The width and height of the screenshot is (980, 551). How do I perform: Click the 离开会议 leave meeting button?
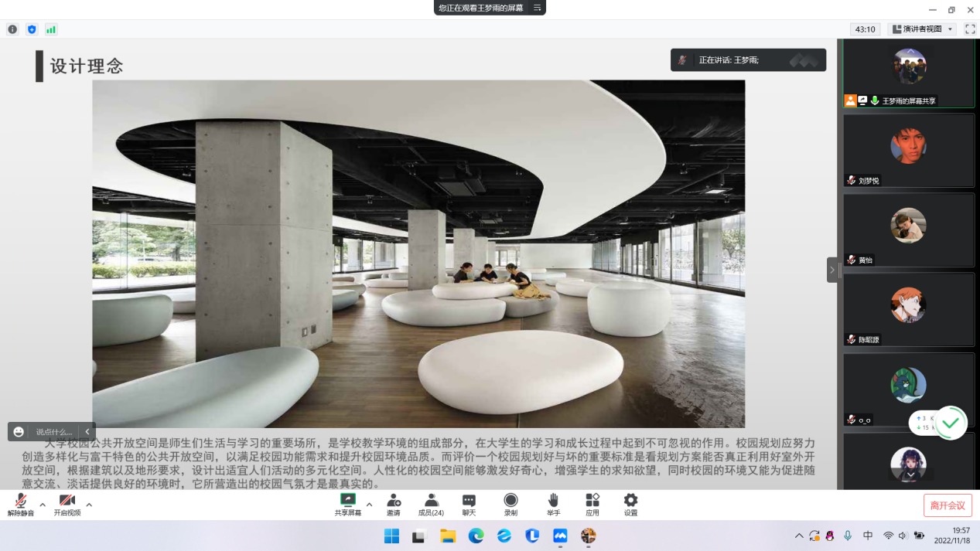tap(947, 505)
